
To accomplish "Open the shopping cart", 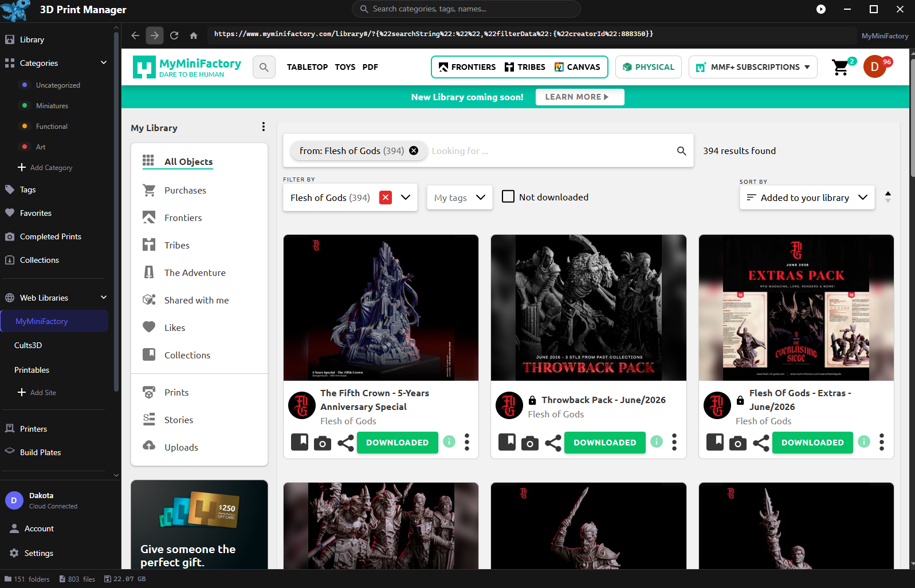I will click(841, 68).
